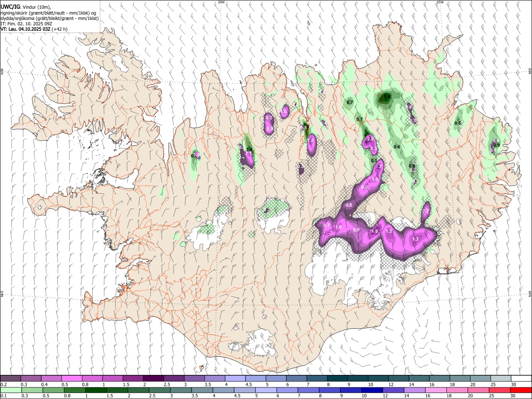Select the light purple lower swatch starting at 14
The height and width of the screenshot is (399, 532).
pos(415,390)
